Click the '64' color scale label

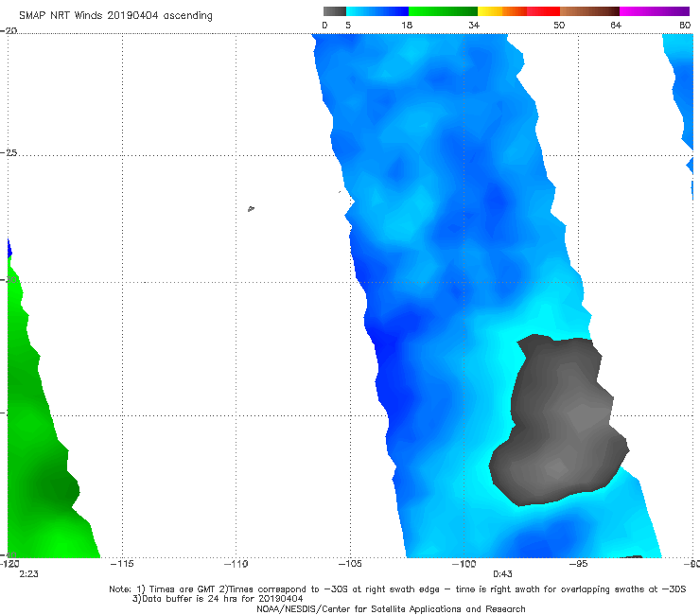point(616,26)
